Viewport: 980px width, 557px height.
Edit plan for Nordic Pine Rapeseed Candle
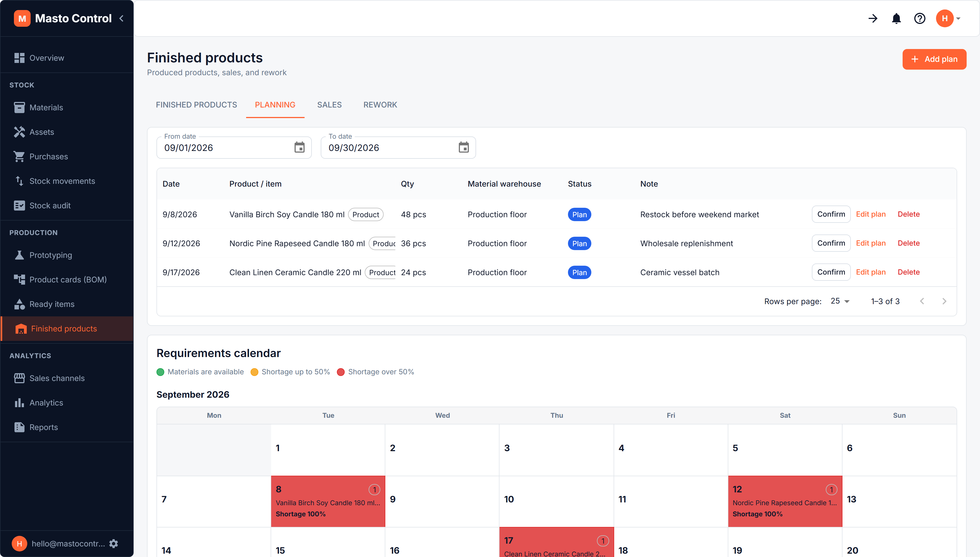[871, 243]
